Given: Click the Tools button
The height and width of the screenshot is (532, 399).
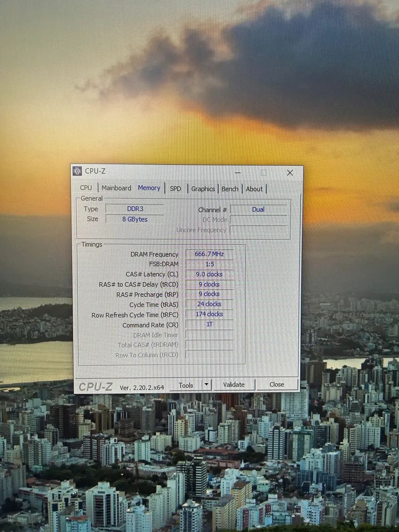Looking at the screenshot, I should coord(186,385).
